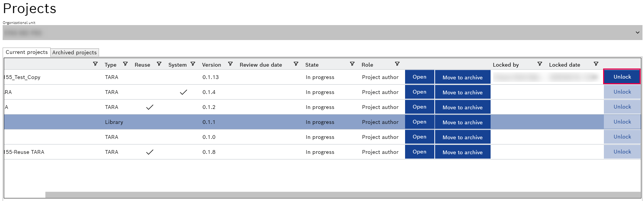Click the Role column filter icon
Viewport: 644px width, 201px height.
coord(397,64)
